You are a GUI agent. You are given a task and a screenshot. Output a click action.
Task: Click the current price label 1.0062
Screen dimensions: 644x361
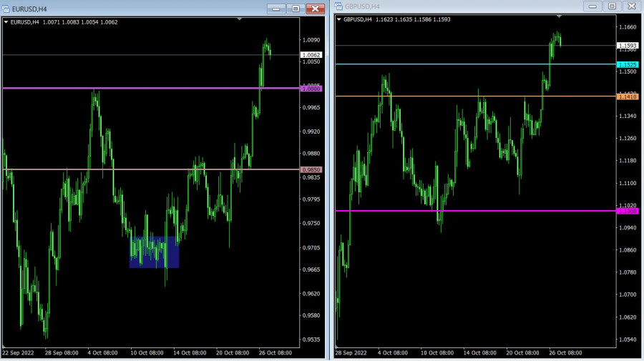(311, 55)
